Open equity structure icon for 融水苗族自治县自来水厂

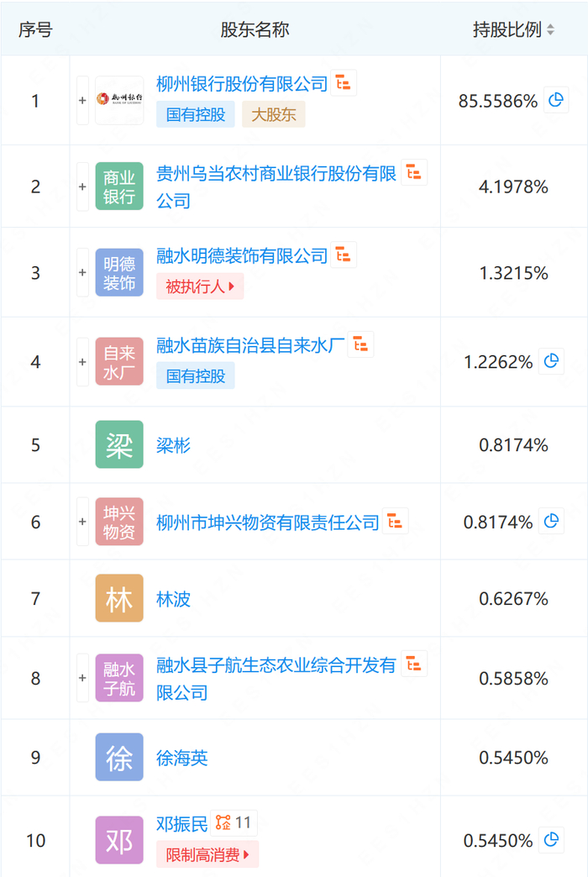(360, 344)
